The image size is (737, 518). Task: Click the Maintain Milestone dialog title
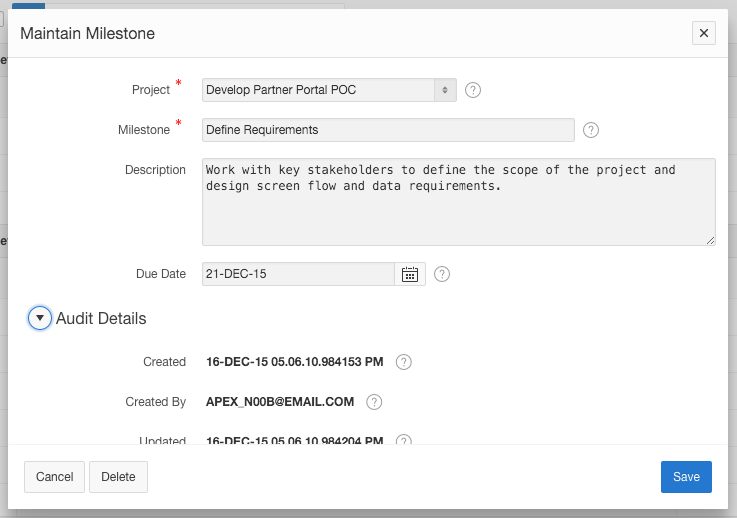pyautogui.click(x=88, y=33)
